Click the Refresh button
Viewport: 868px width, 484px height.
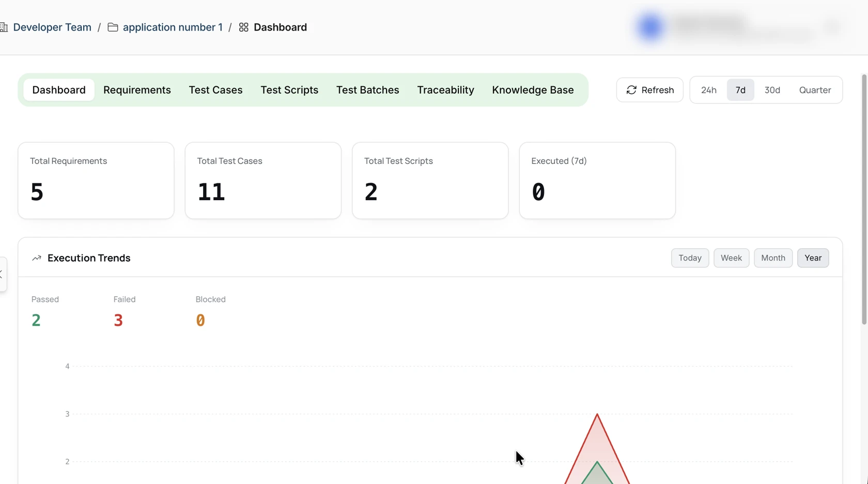649,90
